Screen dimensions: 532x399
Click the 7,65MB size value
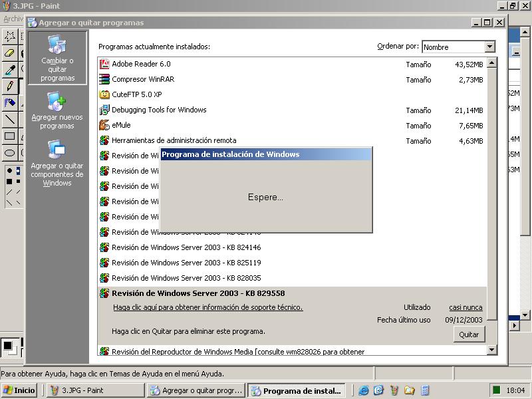pyautogui.click(x=471, y=126)
